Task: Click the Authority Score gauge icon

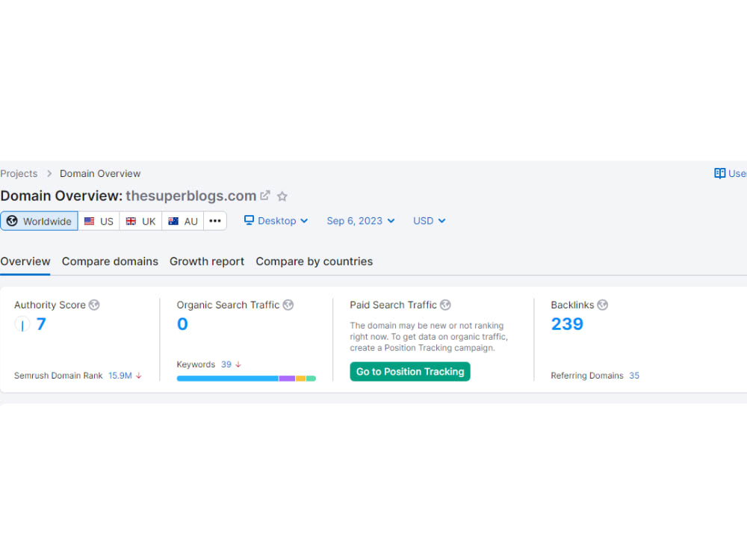Action: 22,324
